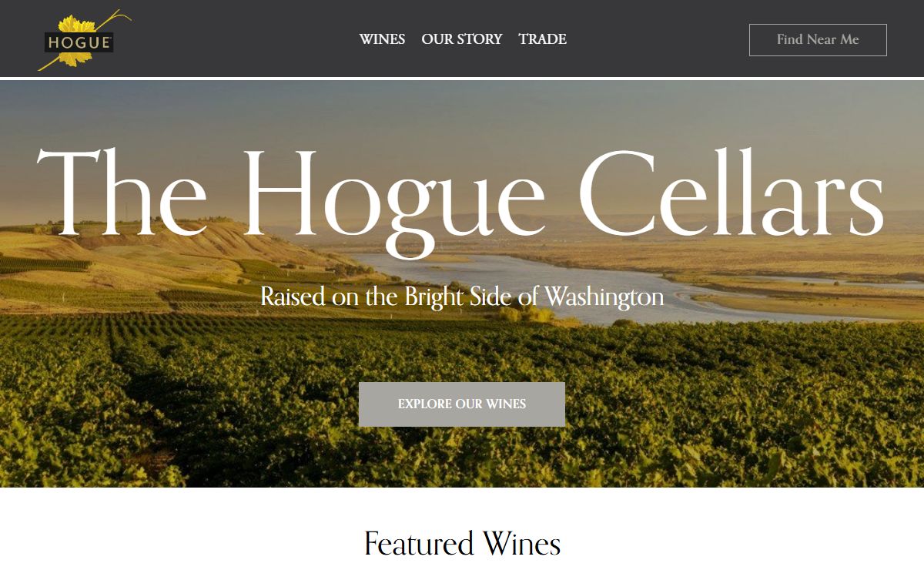Click the Hogue logo in the header
The height and width of the screenshot is (570, 924).
point(84,41)
